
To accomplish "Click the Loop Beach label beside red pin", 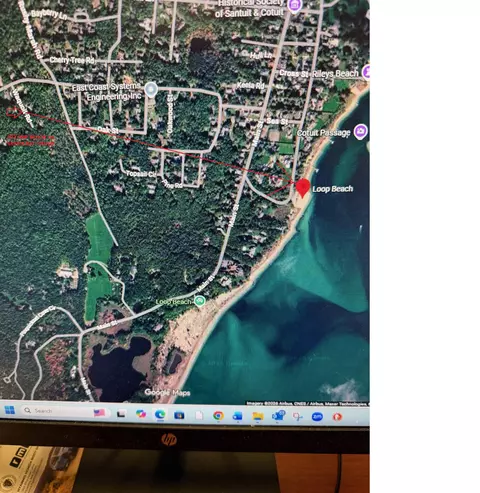I will tap(333, 189).
